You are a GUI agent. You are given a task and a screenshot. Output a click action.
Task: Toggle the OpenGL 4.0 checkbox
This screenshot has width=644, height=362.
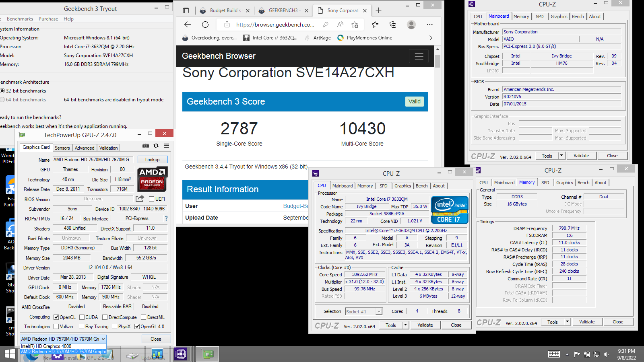(137, 326)
